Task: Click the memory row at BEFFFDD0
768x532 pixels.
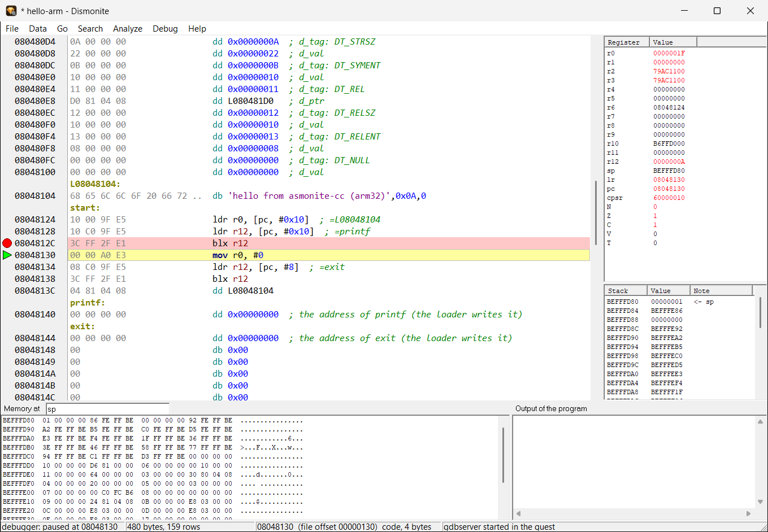Action: [x=153, y=465]
